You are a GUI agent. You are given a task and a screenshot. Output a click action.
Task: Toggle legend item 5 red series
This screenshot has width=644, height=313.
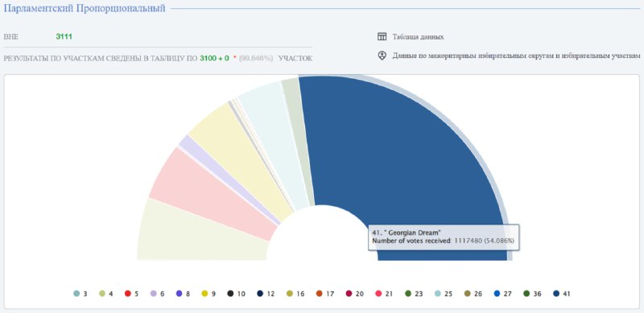point(131,294)
